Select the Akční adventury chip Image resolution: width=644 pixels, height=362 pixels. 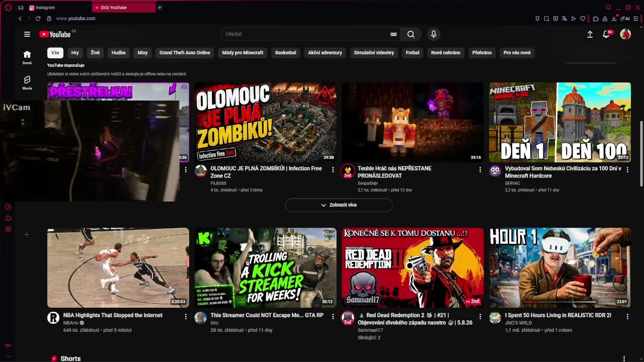click(325, 53)
